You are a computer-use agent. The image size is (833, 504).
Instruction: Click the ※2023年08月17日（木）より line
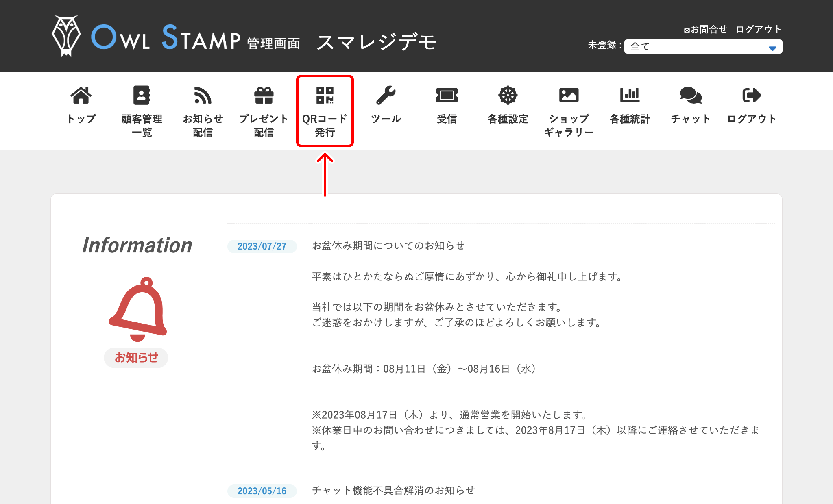(449, 415)
